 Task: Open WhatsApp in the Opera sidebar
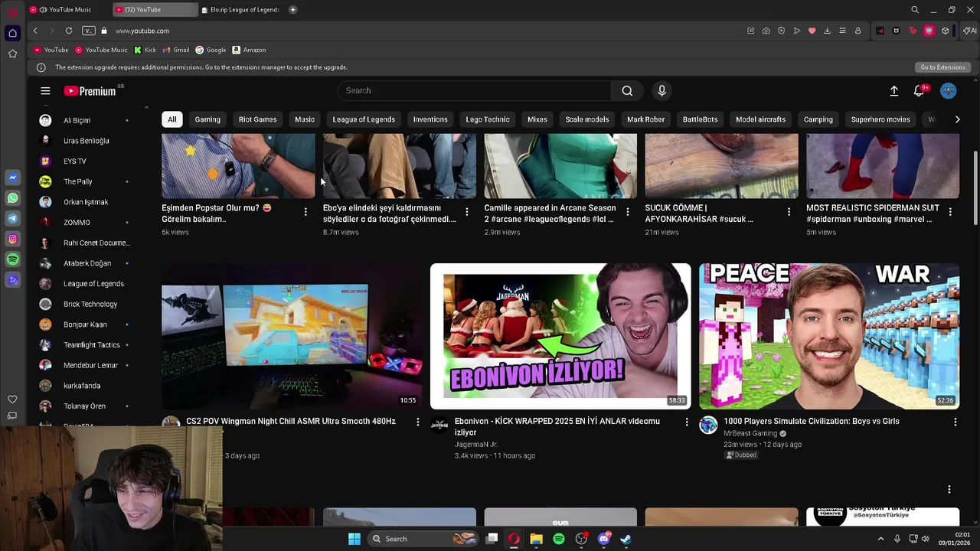tap(12, 198)
